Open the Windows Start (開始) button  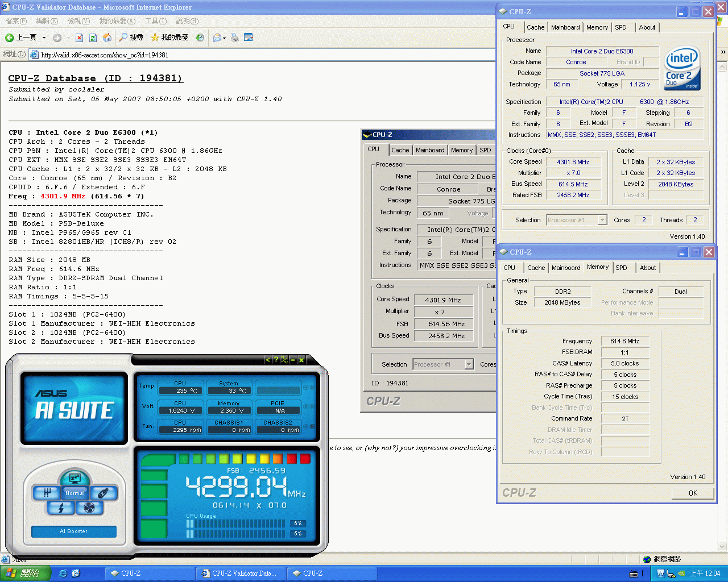25,573
